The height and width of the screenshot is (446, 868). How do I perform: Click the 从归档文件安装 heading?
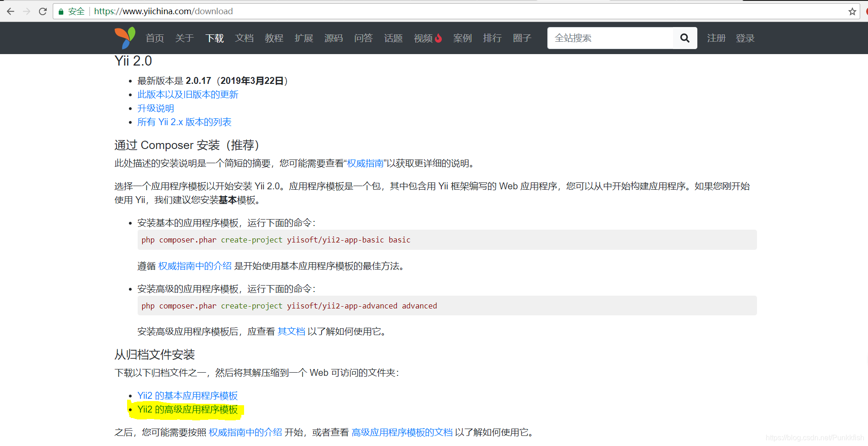(155, 354)
